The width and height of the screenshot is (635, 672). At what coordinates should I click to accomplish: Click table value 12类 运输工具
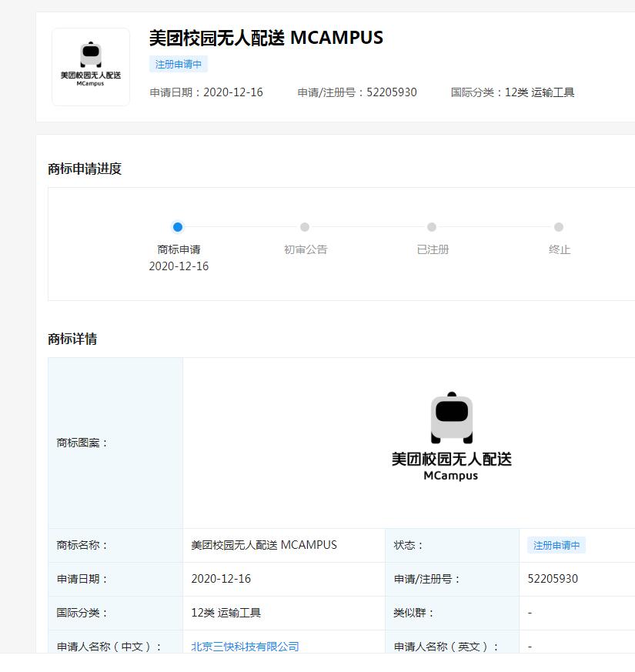[x=226, y=613]
